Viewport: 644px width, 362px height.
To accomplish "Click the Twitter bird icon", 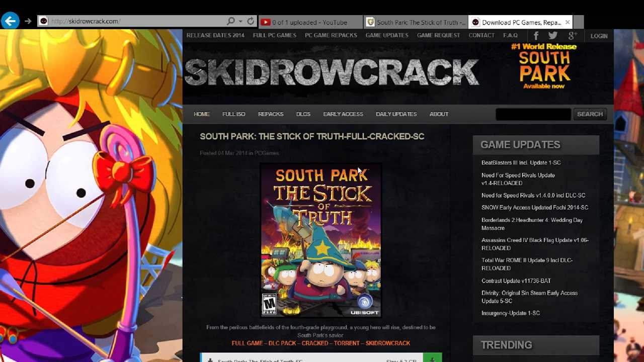I will pyautogui.click(x=553, y=35).
